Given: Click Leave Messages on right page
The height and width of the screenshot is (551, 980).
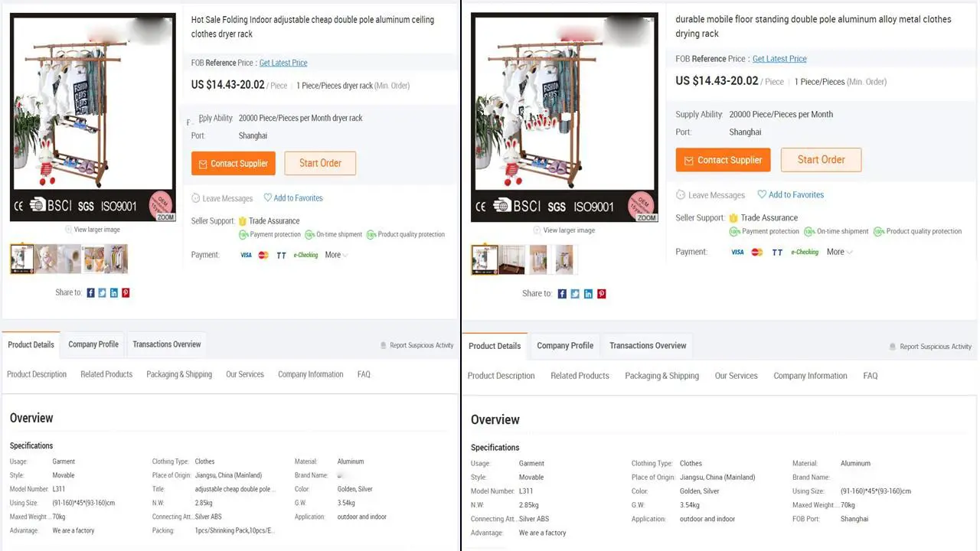Looking at the screenshot, I should pyautogui.click(x=710, y=195).
